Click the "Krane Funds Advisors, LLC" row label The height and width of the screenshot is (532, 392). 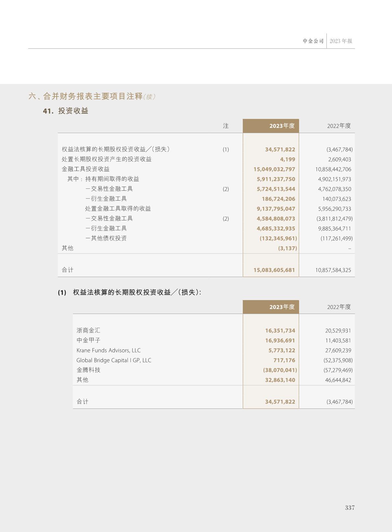[x=108, y=350]
